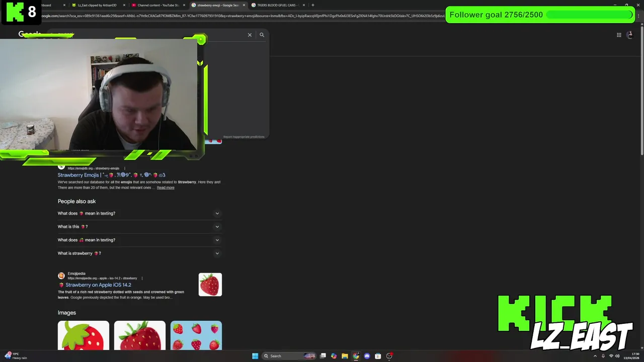Open the Google account avatar
Viewport: 644px width, 362px height.
pyautogui.click(x=630, y=35)
